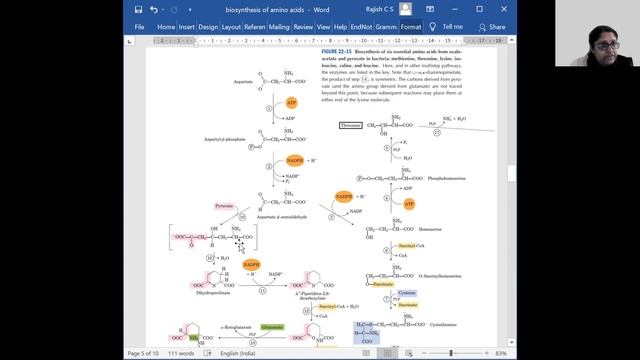Image resolution: width=640 pixels, height=360 pixels.
Task: Click the green Glutamate label
Action: click(272, 327)
